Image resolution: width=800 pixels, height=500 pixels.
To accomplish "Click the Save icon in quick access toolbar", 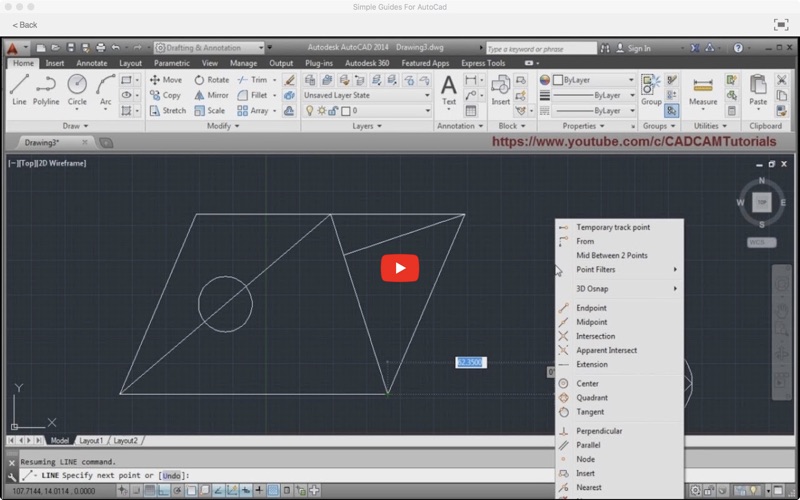I will pos(70,48).
